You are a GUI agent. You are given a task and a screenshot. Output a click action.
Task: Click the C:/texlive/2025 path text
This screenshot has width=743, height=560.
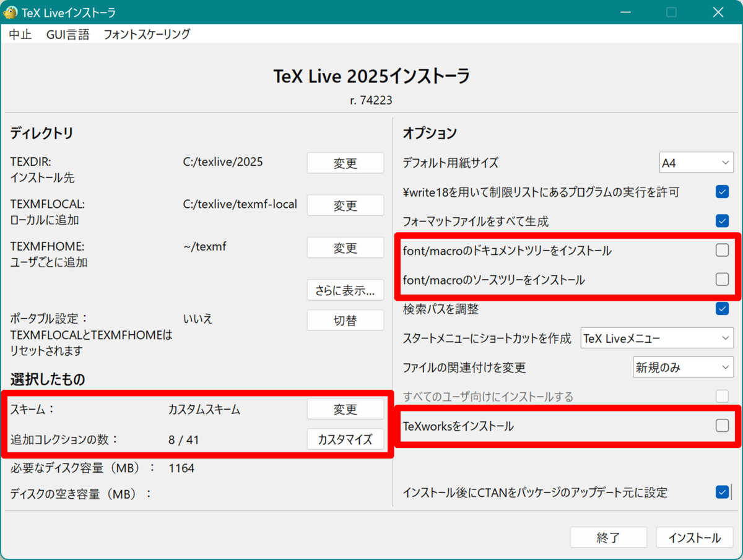pos(223,162)
